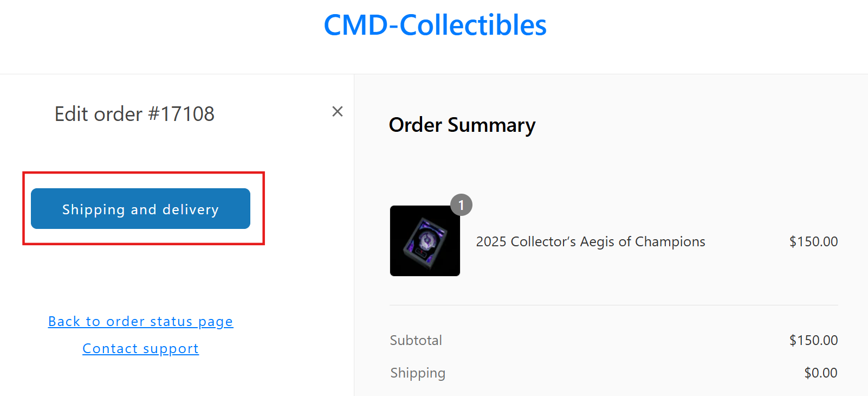This screenshot has width=868, height=396.
Task: Click the product line price $150.00
Action: click(813, 241)
